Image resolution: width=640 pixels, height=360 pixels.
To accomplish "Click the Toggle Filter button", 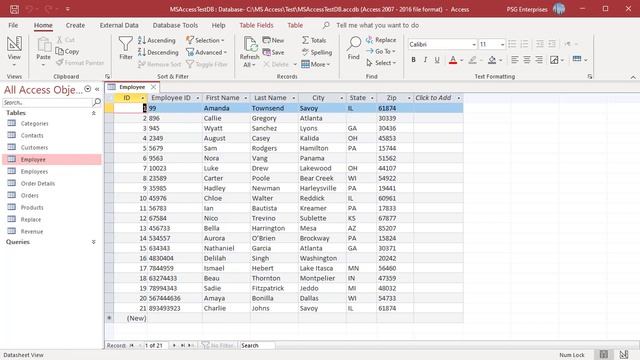I will [x=207, y=64].
